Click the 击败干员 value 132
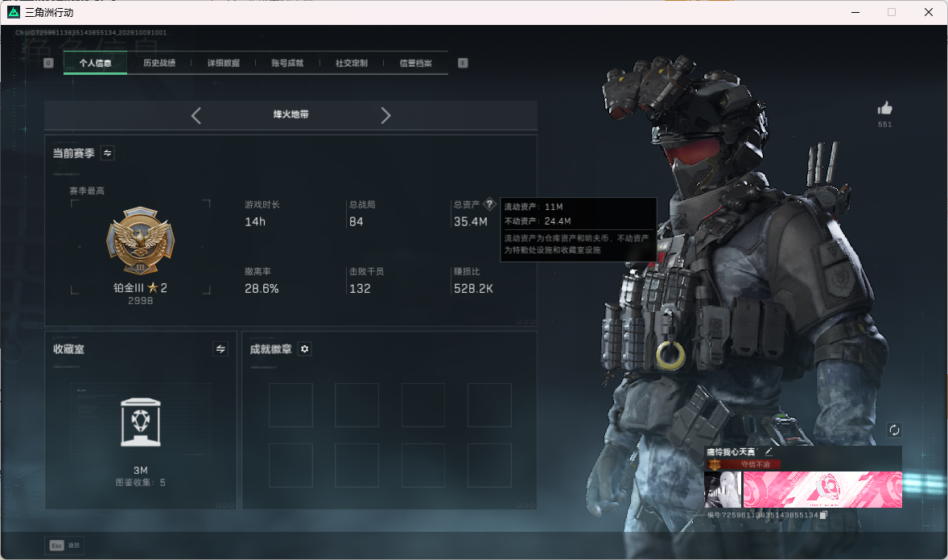The image size is (948, 560). (x=360, y=289)
